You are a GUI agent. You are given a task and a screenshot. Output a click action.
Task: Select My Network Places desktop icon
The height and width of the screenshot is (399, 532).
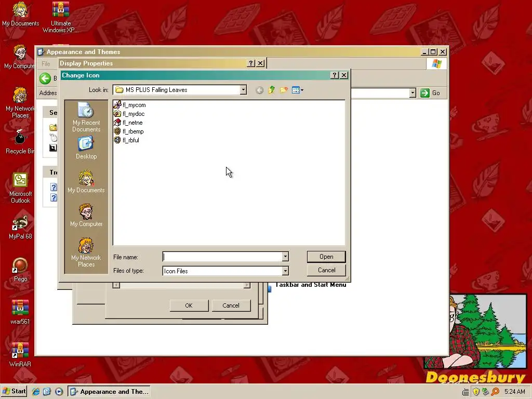[x=20, y=103]
